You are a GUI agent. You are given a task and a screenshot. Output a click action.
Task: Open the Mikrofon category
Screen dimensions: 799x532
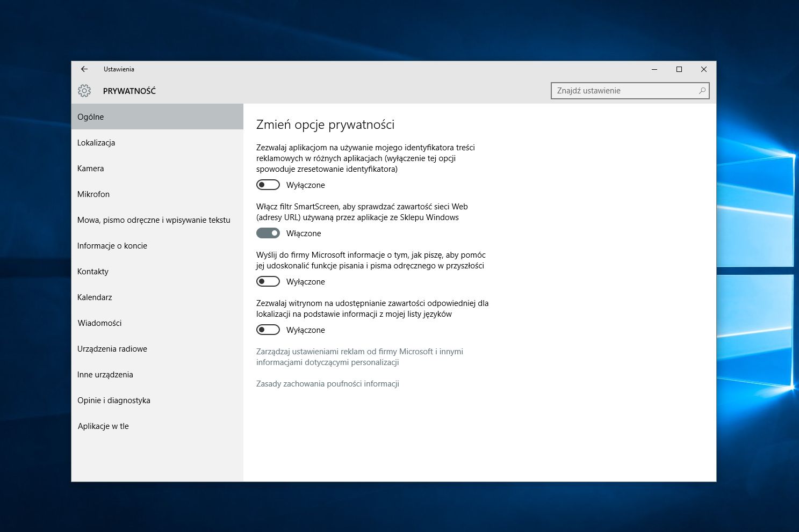coord(157,194)
